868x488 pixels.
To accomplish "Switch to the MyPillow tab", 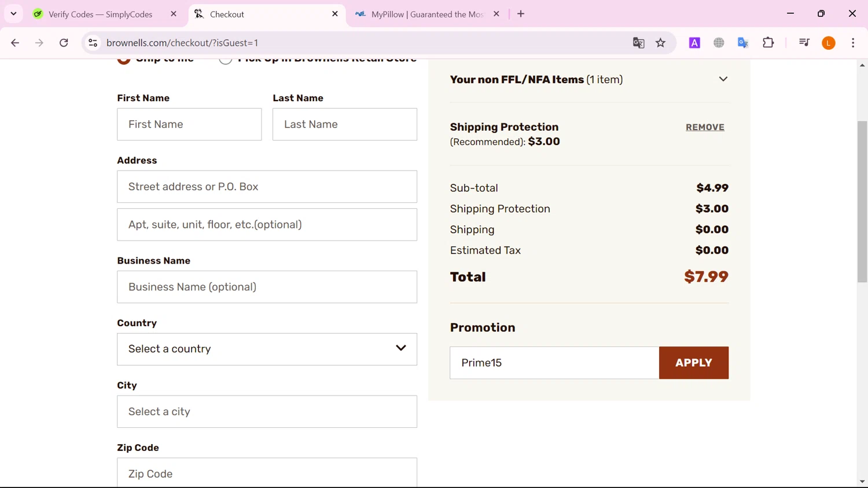I will point(426,14).
